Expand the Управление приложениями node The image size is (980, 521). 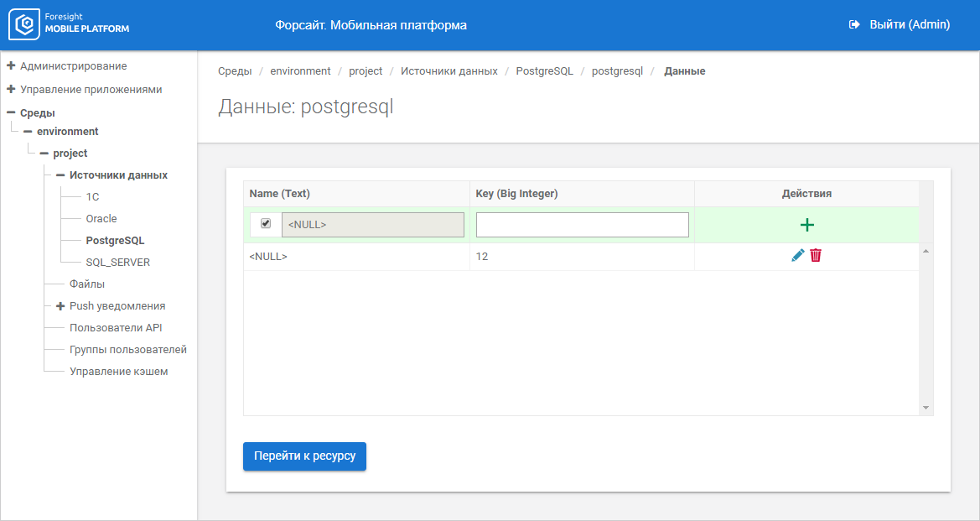[x=11, y=89]
